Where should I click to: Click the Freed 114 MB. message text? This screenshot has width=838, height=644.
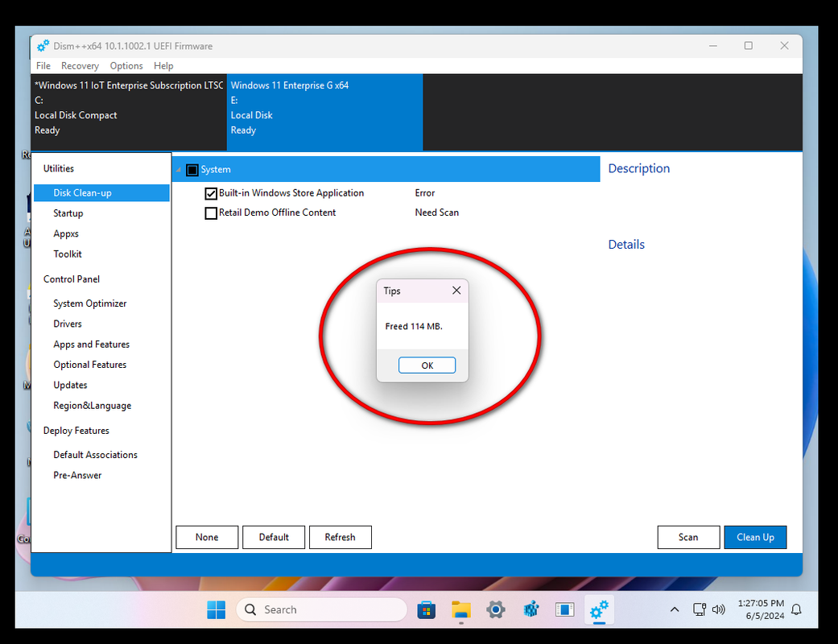pyautogui.click(x=414, y=326)
